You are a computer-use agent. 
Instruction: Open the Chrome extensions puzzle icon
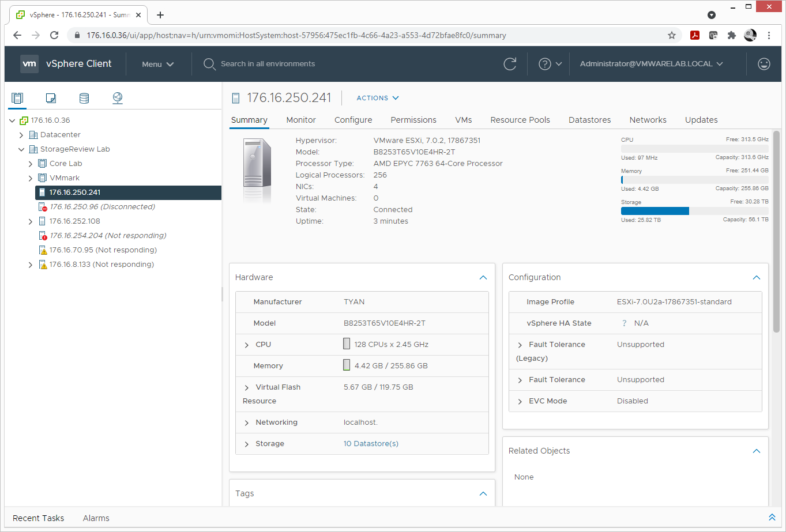click(732, 35)
